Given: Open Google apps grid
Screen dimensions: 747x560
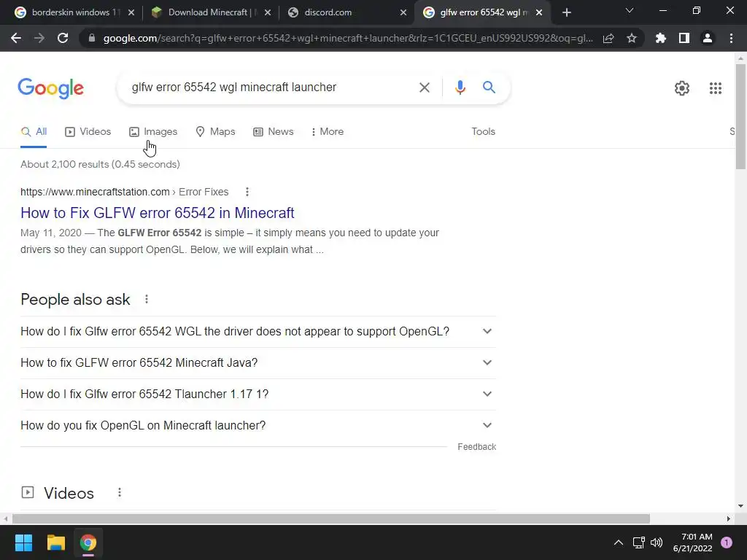Looking at the screenshot, I should point(715,88).
